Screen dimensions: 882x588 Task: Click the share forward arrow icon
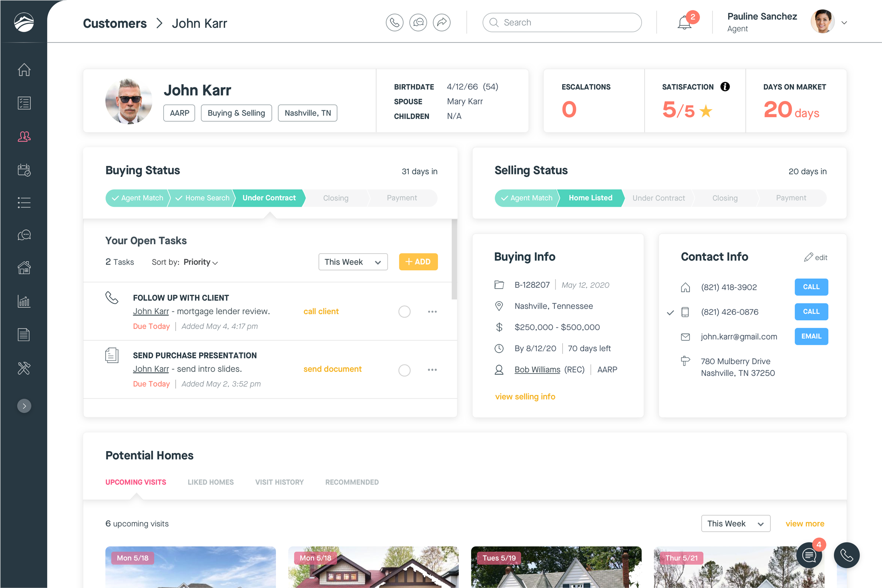point(442,23)
